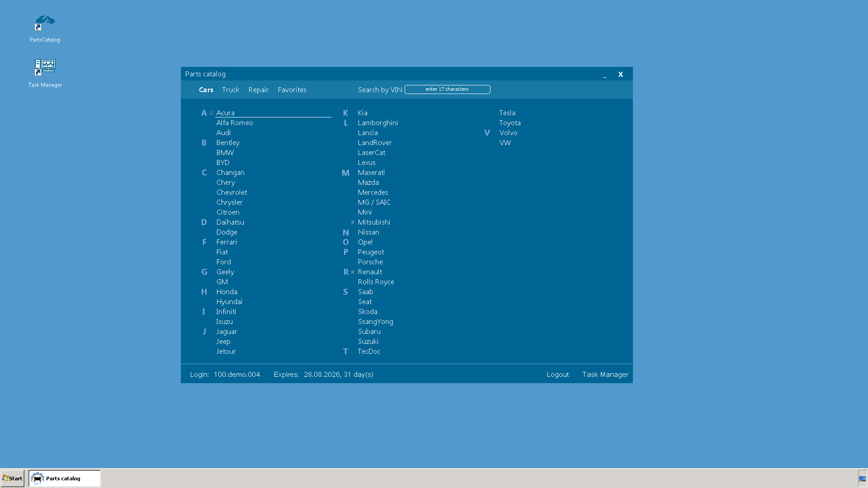This screenshot has width=868, height=488.
Task: Select VW from the list
Action: pyautogui.click(x=505, y=143)
